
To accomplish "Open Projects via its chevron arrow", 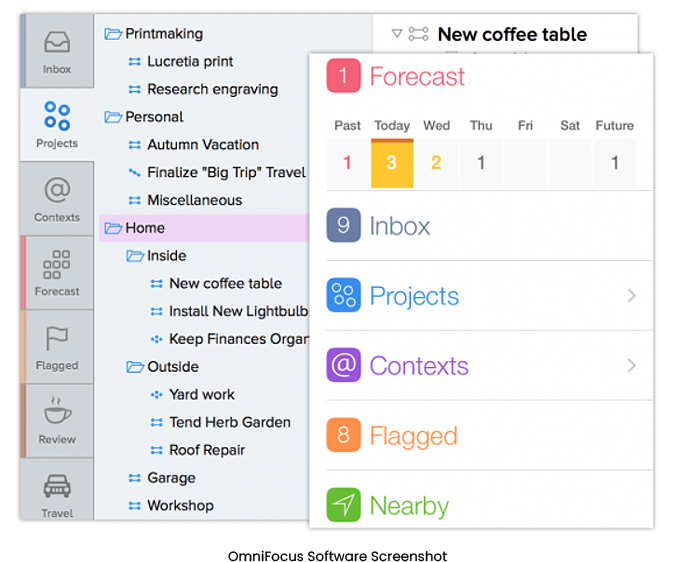I will click(x=632, y=296).
